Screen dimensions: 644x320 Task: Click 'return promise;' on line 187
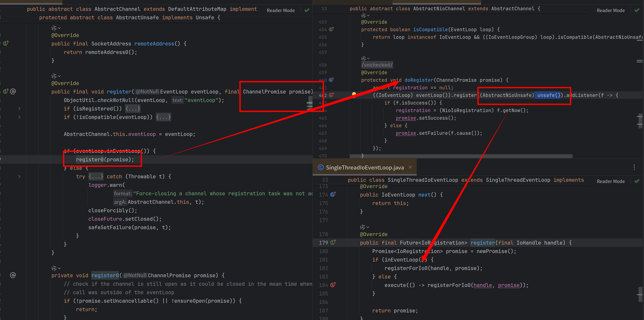395,310
